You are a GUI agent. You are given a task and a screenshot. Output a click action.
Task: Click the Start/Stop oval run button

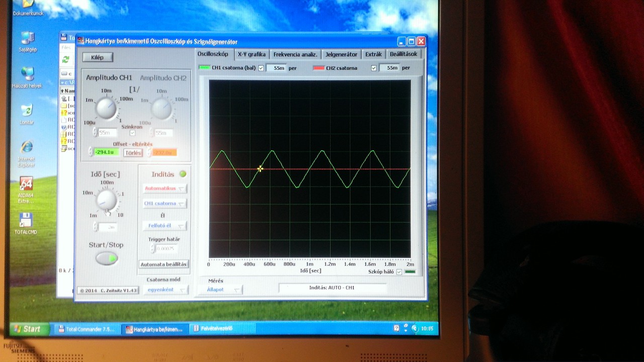(107, 258)
